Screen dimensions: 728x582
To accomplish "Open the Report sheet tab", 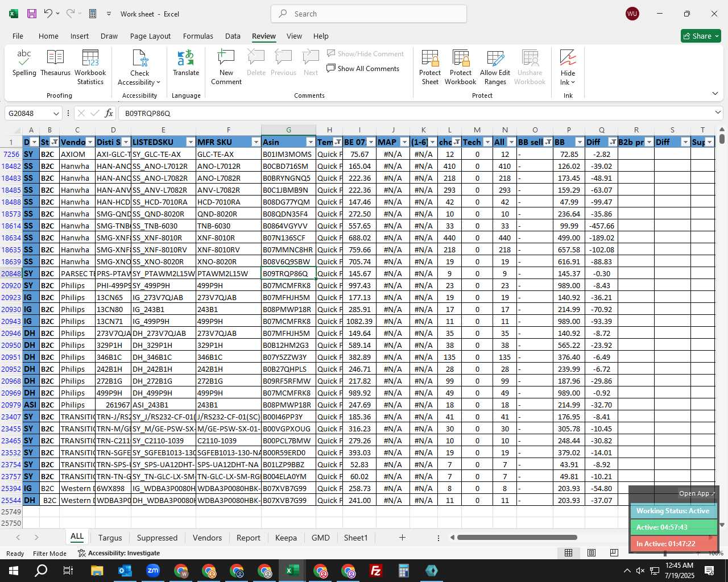I will coord(248,538).
